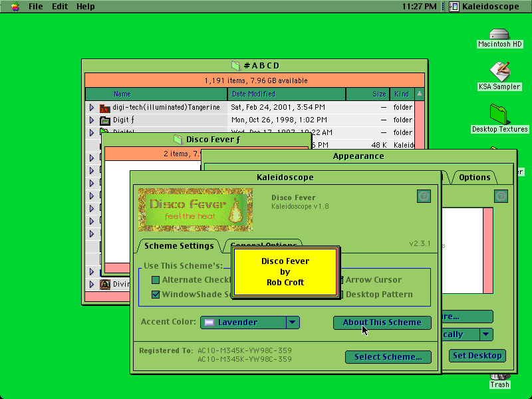Screen dimensions: 532x399
Task: Click the #ABCD window vertical scrollbar
Action: [420, 126]
